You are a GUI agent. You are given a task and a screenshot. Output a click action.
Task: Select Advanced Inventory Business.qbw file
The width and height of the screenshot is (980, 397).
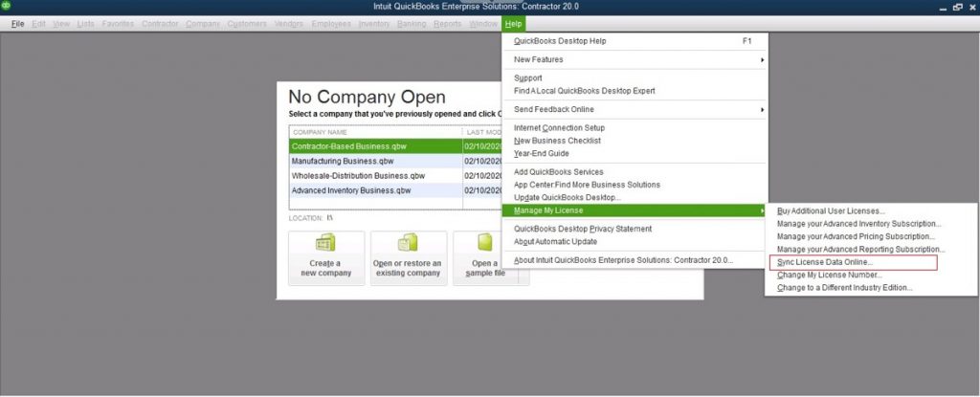coord(395,190)
